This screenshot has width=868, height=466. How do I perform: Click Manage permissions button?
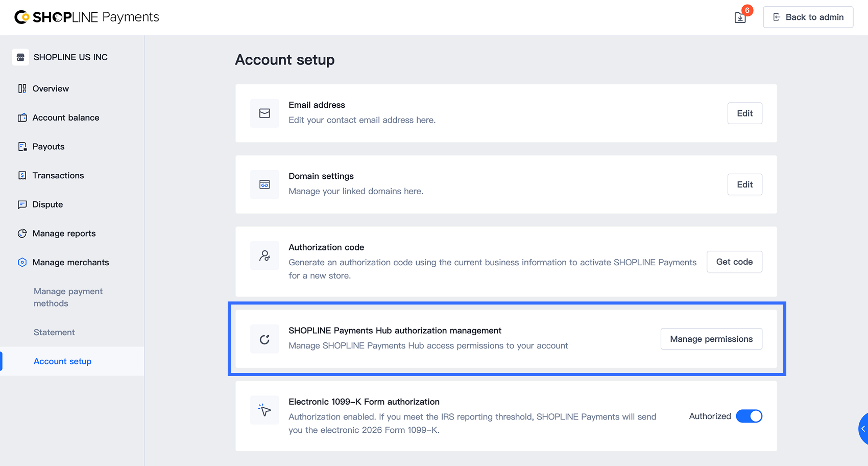711,339
